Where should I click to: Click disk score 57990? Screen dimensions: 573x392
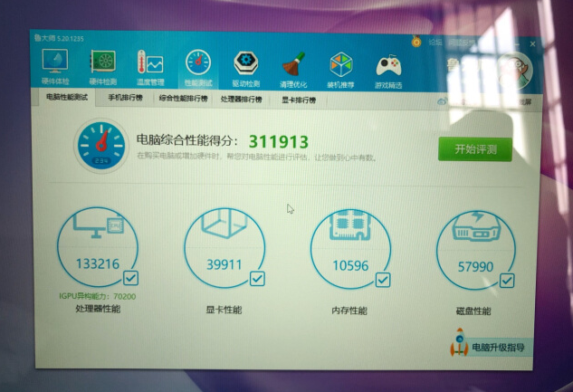pyautogui.click(x=475, y=267)
